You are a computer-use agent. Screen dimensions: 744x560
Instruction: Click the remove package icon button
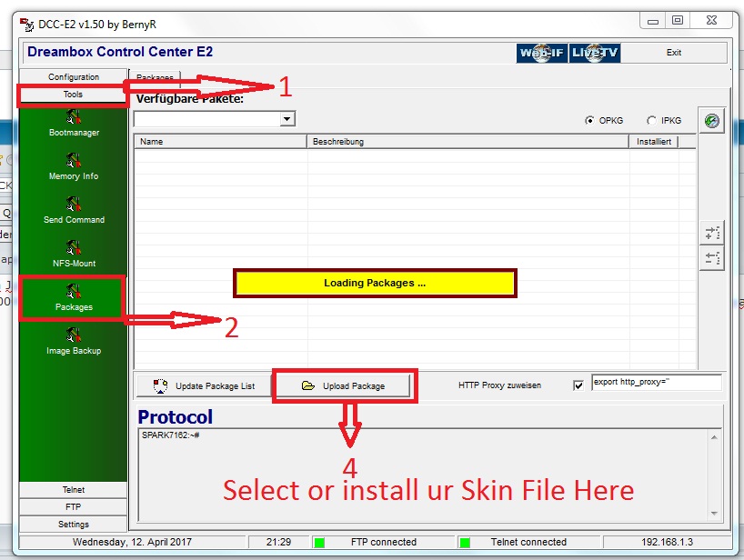tap(712, 258)
